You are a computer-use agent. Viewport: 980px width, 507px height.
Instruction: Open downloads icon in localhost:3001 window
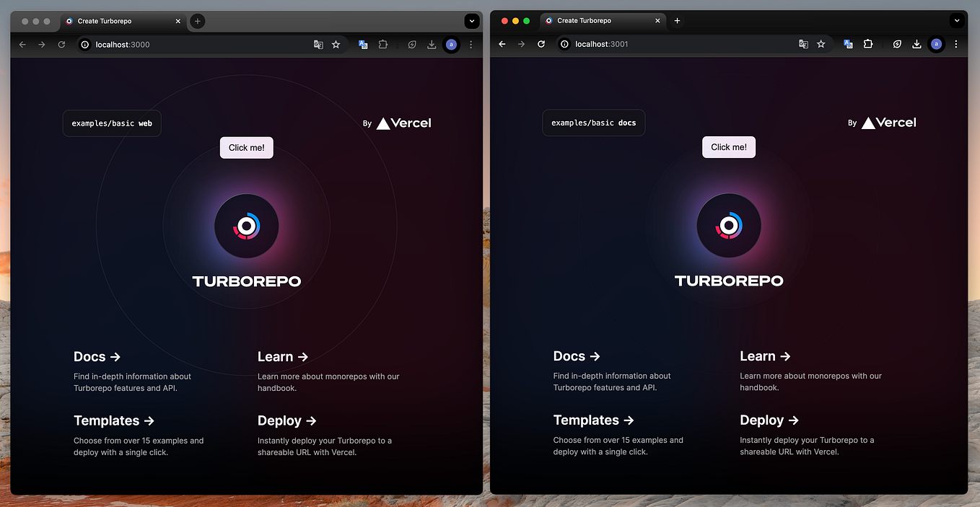coord(916,44)
